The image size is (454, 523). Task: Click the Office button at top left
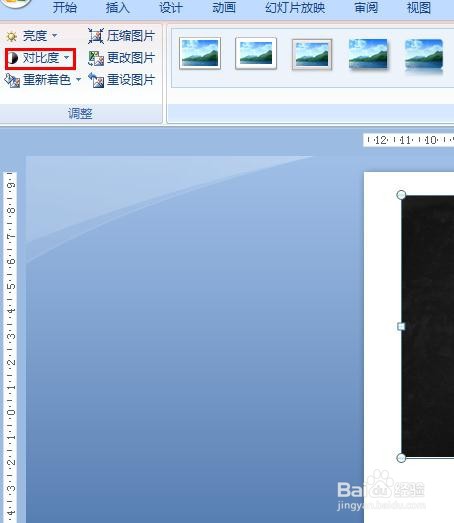pos(16,3)
